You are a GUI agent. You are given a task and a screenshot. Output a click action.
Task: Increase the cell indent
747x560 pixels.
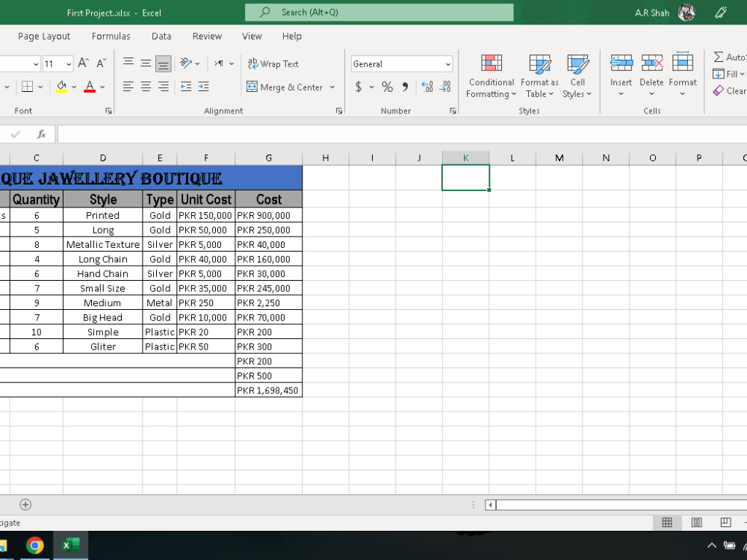click(x=203, y=87)
